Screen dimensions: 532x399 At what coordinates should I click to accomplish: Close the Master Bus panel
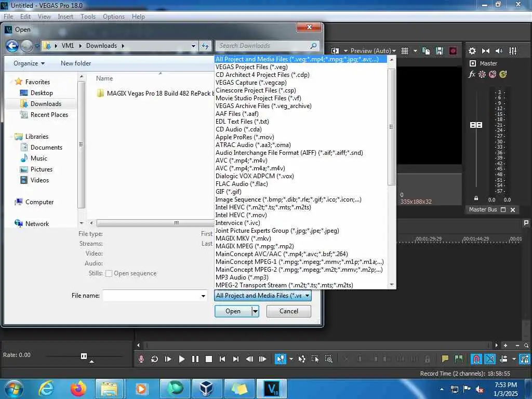pos(513,210)
